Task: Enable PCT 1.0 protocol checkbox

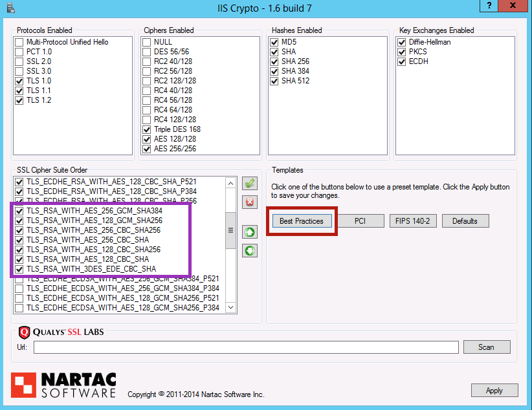Action: click(19, 52)
